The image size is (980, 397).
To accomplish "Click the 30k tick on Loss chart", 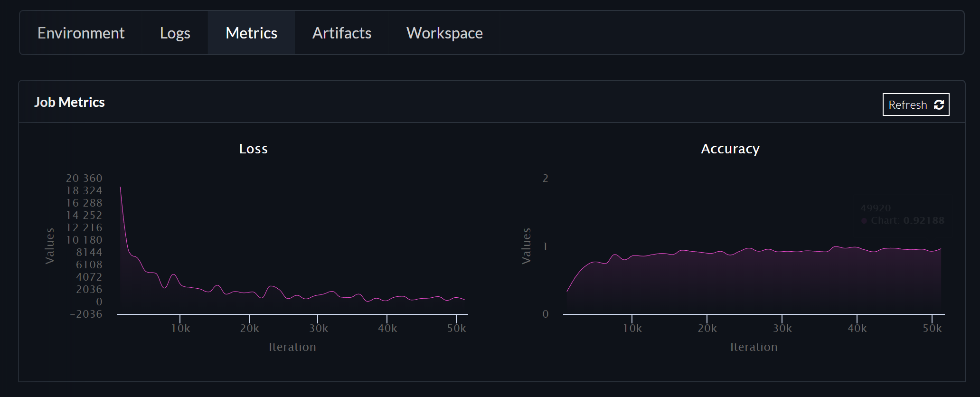I will (x=318, y=328).
